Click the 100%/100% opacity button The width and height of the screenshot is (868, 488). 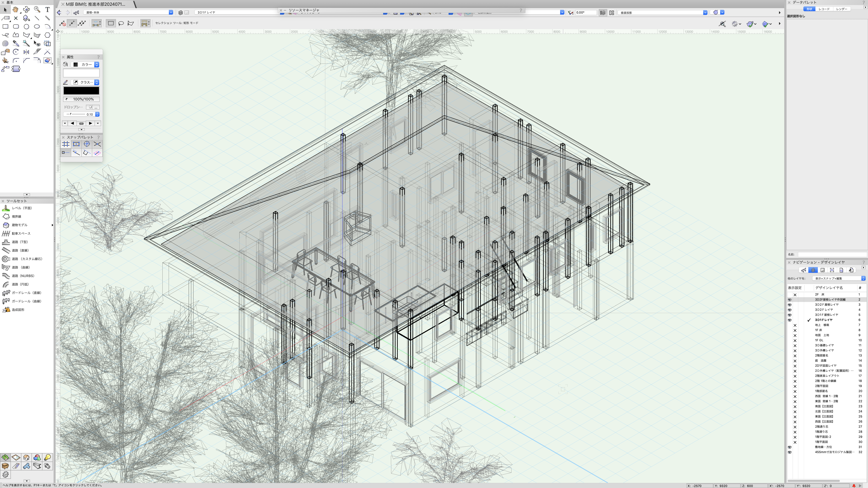pos(81,99)
